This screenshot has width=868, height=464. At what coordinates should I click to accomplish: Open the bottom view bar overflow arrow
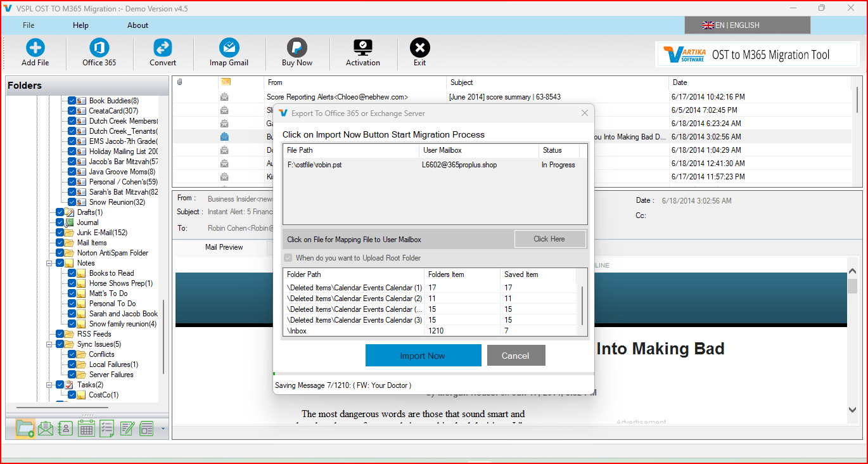pyautogui.click(x=163, y=429)
